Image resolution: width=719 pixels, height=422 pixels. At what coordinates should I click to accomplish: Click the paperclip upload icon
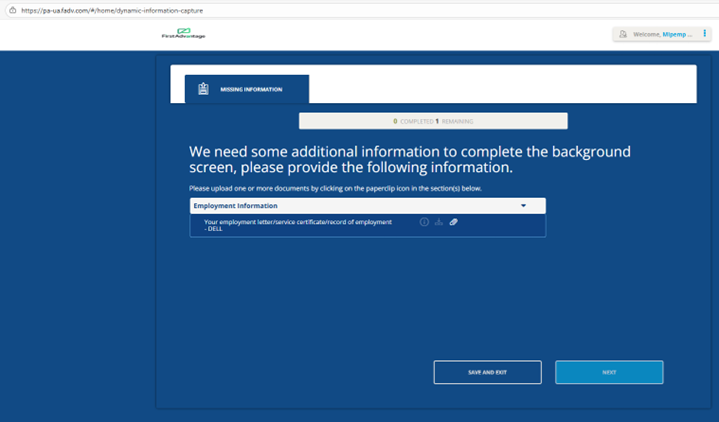click(x=453, y=222)
